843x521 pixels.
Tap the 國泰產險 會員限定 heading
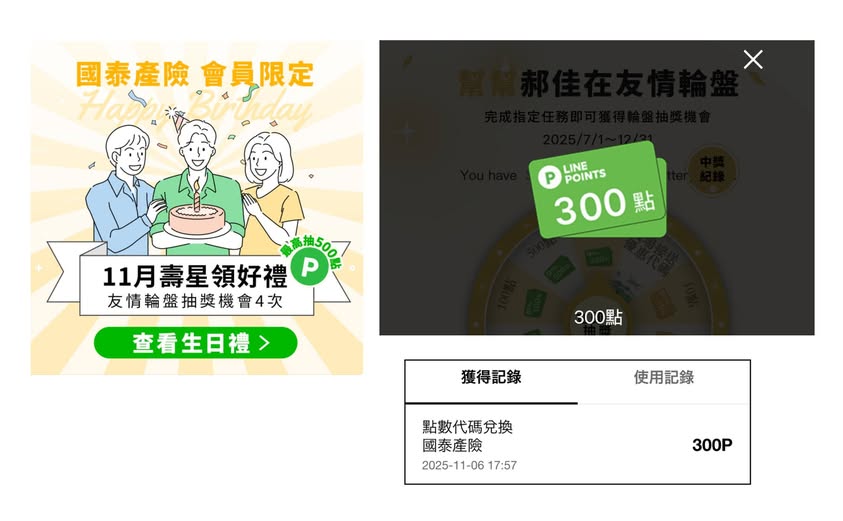pos(195,74)
